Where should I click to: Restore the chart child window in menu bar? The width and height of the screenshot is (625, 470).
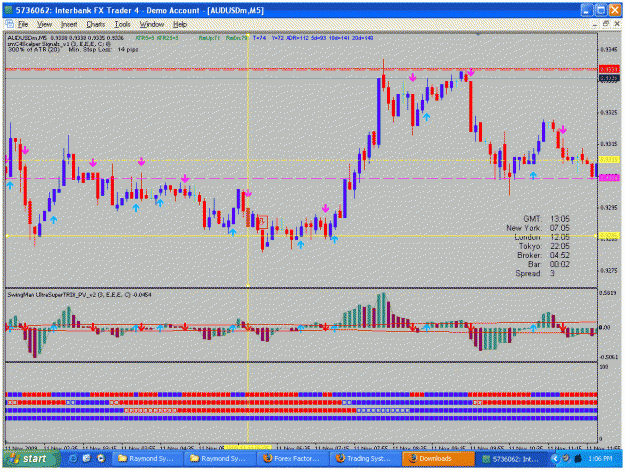pos(605,24)
